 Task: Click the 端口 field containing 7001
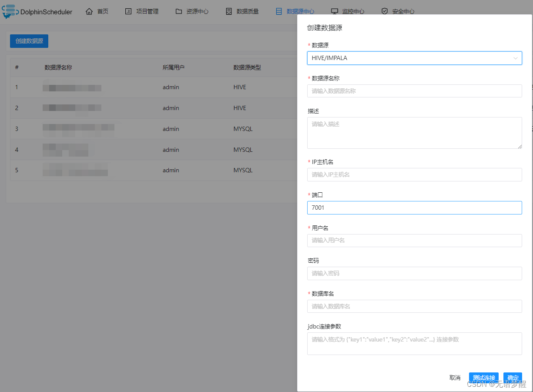pos(414,208)
